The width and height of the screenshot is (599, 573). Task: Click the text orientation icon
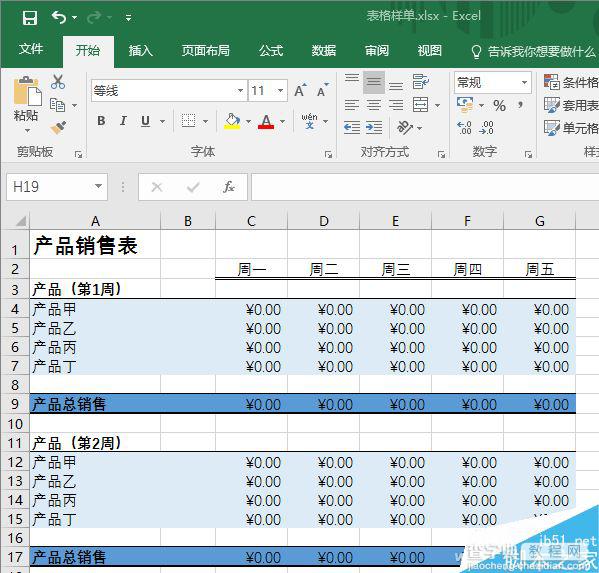[405, 127]
